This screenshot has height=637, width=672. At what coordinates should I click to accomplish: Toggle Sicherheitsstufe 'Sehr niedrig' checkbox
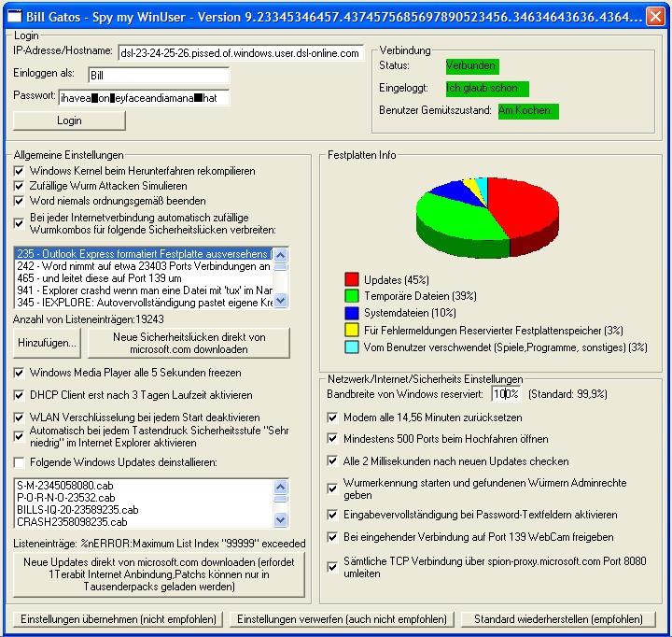(19, 437)
